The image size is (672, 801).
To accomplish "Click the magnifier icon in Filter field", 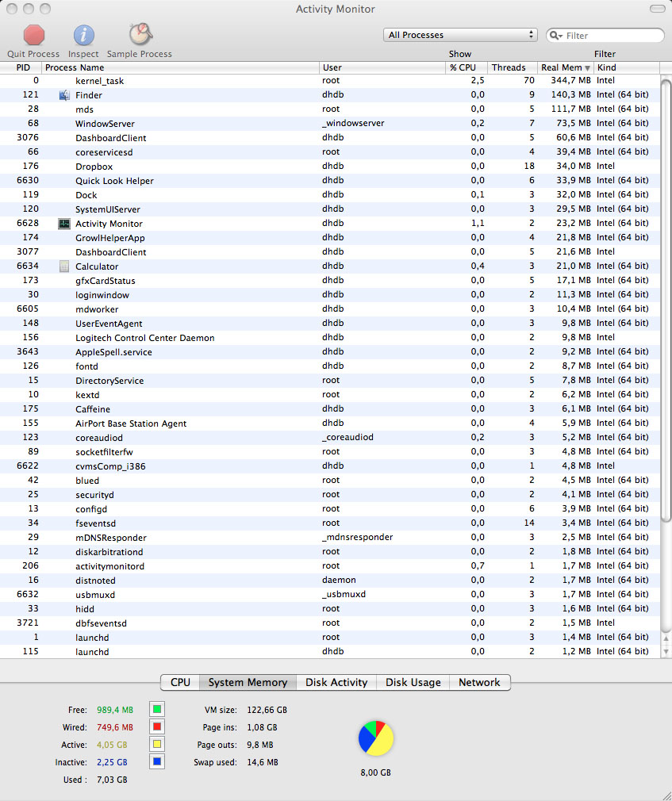I will pos(555,35).
